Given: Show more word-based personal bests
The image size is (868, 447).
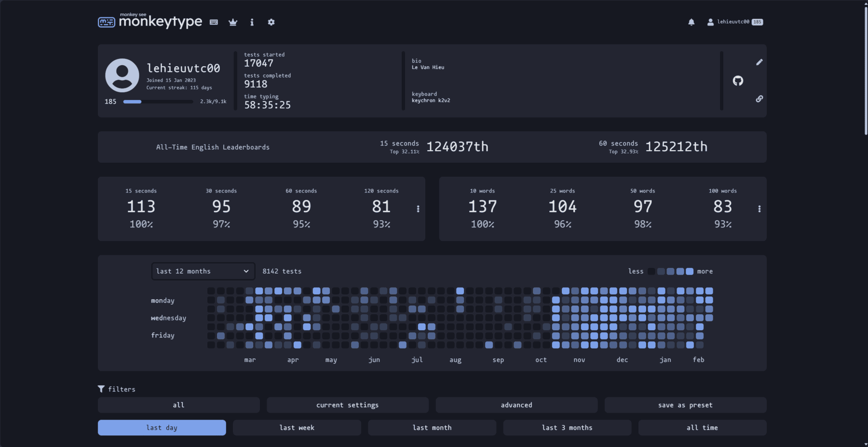Looking at the screenshot, I should (x=759, y=209).
